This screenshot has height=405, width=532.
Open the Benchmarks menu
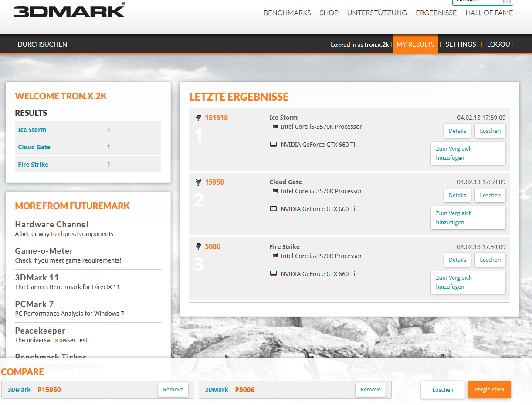287,13
